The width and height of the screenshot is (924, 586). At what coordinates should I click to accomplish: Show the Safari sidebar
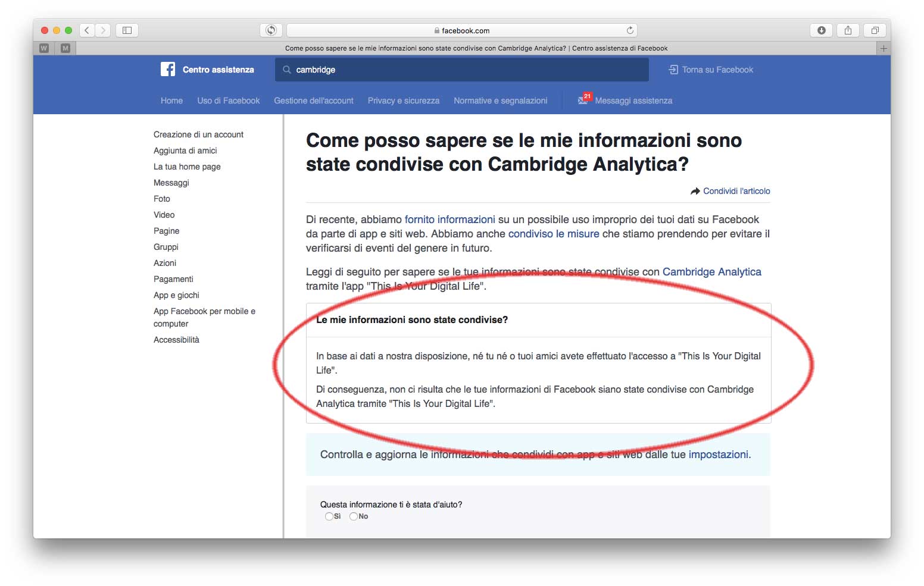[127, 30]
